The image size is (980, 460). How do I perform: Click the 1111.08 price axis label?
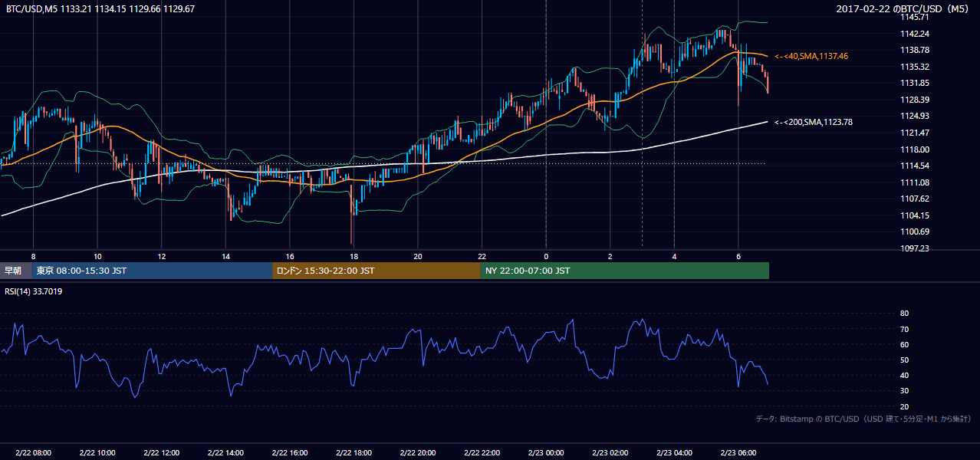pyautogui.click(x=916, y=182)
